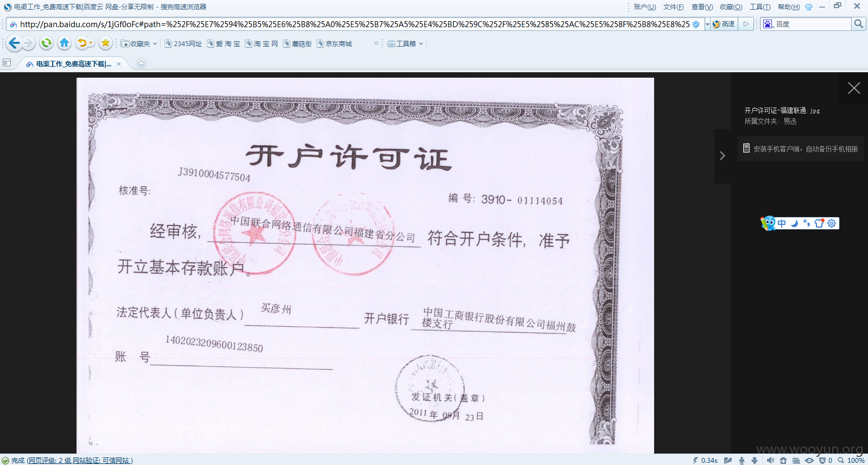Open the 收藏(O) menu
The width and height of the screenshot is (868, 465).
(x=731, y=7)
